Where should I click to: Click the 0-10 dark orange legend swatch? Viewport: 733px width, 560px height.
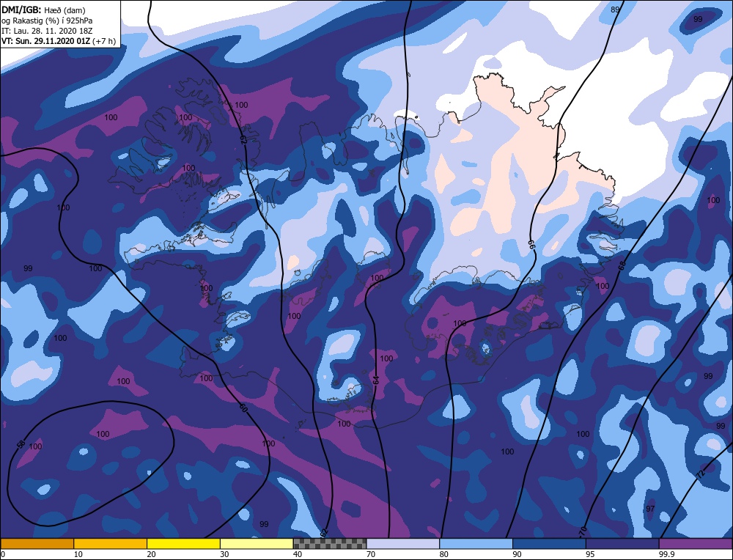click(37, 543)
